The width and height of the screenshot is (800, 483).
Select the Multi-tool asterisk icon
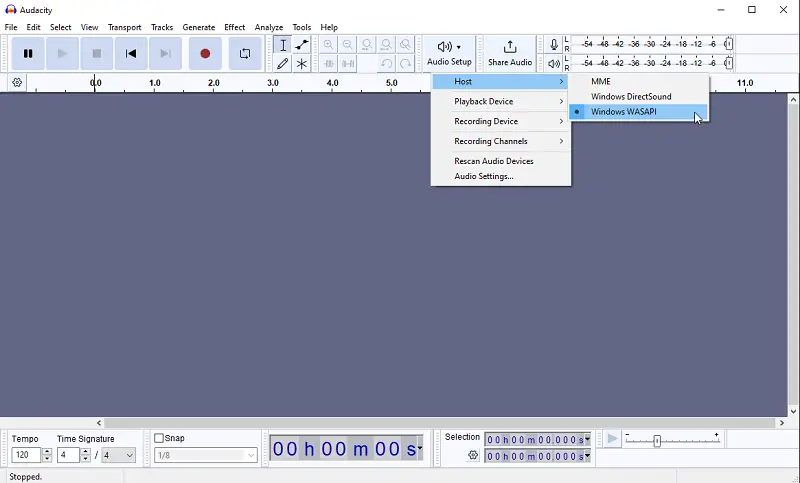(x=302, y=64)
